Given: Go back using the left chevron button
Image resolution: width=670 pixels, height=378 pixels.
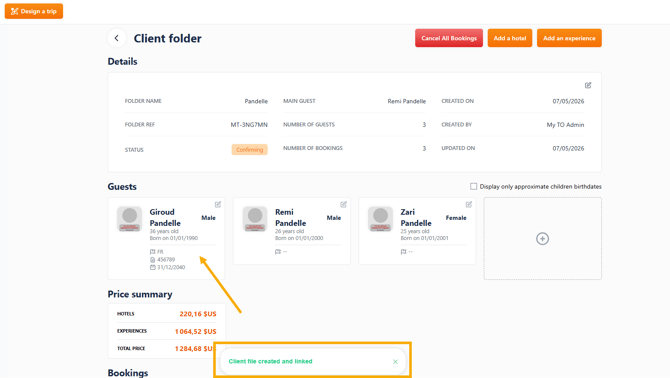Looking at the screenshot, I should [x=117, y=38].
